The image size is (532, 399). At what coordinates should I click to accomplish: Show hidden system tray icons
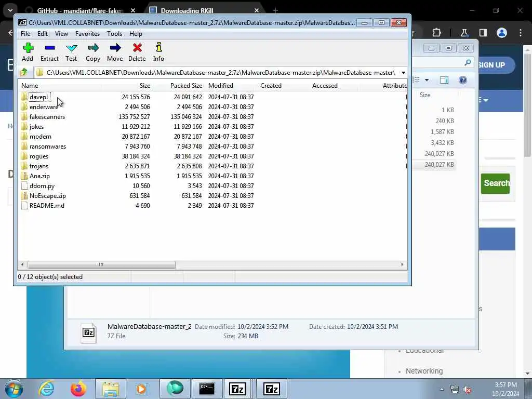tap(442, 390)
